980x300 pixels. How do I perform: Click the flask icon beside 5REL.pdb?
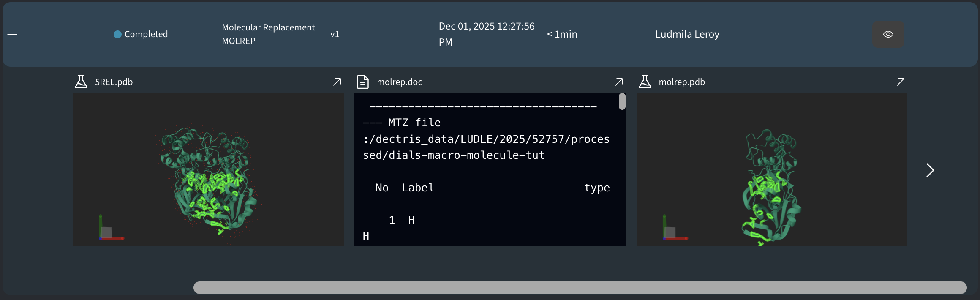(81, 82)
